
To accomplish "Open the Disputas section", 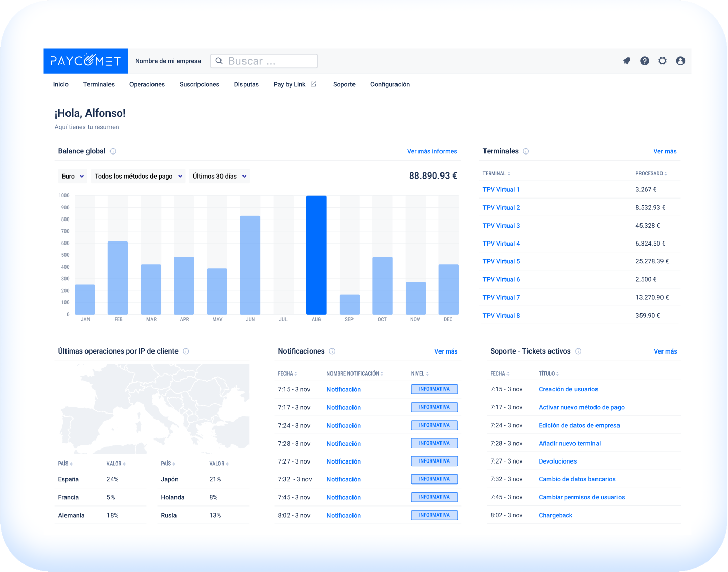I will (246, 84).
